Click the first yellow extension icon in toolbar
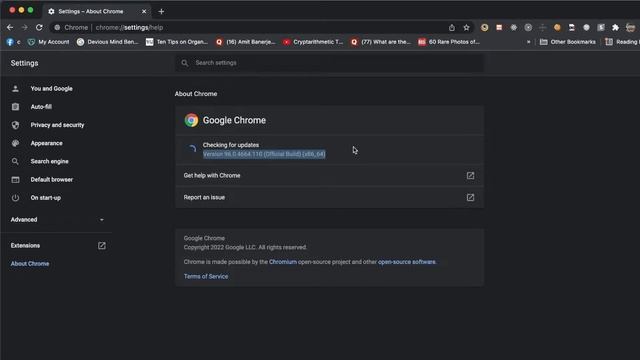The width and height of the screenshot is (640, 360). tap(484, 27)
